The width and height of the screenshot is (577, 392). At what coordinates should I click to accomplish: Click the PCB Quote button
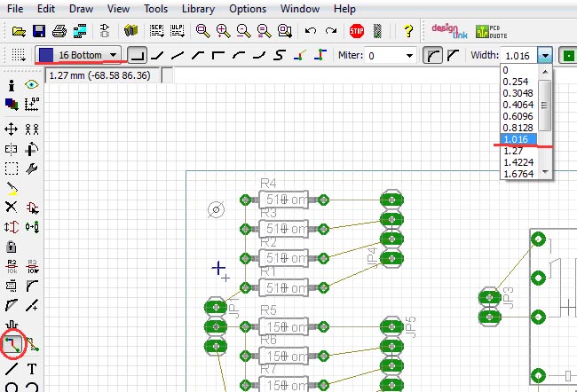[487, 30]
